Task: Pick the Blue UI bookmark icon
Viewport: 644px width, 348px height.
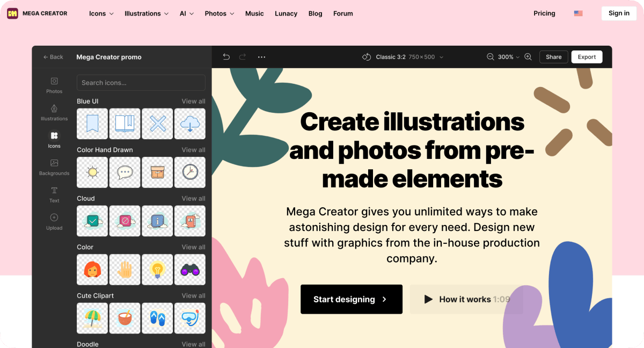Action: click(x=92, y=124)
